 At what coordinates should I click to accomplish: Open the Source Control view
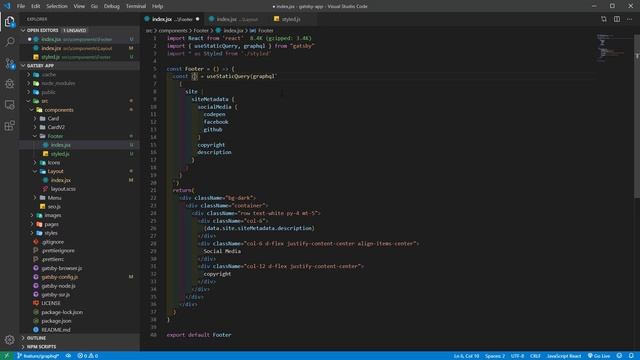tap(9, 63)
